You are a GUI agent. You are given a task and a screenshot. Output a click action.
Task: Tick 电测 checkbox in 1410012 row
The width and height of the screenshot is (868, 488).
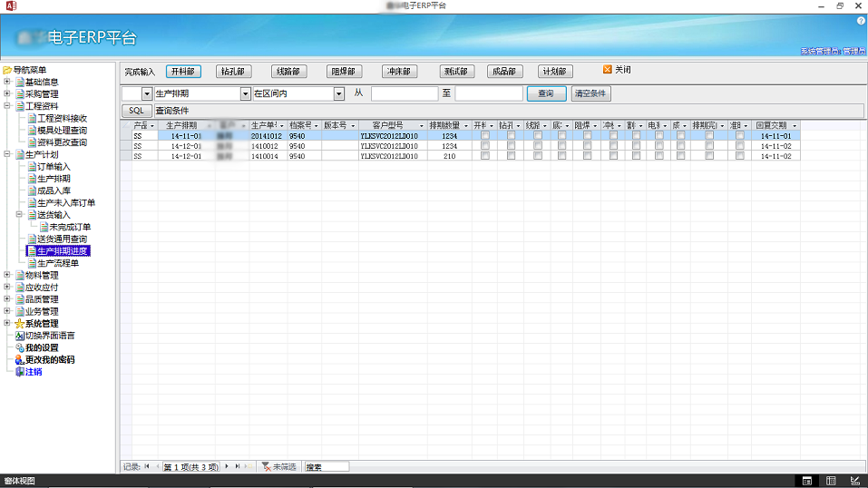(658, 146)
